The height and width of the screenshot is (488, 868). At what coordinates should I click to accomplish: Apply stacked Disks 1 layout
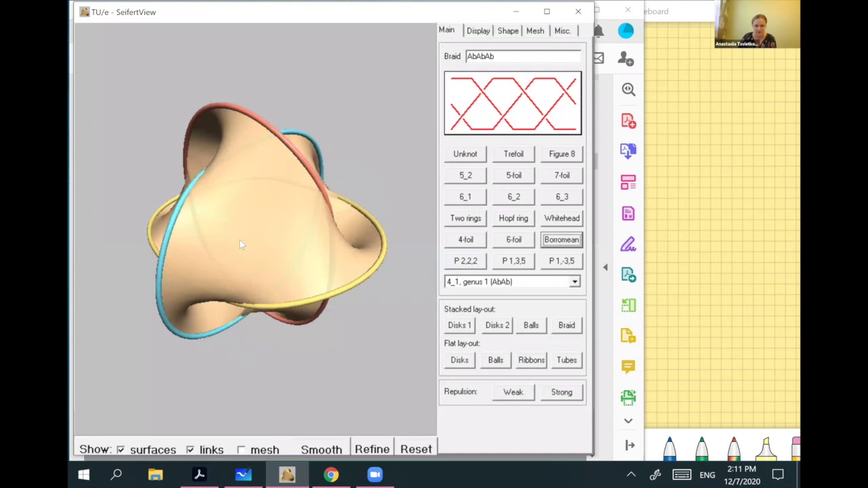click(x=459, y=325)
